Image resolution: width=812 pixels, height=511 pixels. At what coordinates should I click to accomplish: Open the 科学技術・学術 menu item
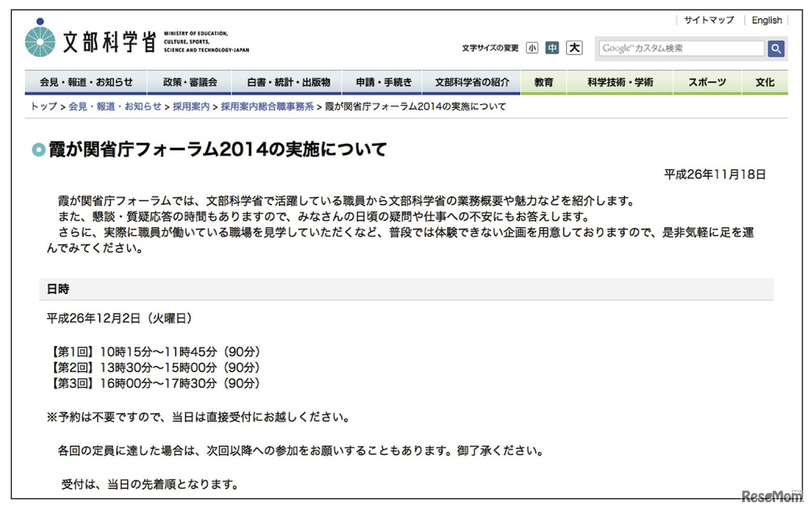click(x=620, y=82)
